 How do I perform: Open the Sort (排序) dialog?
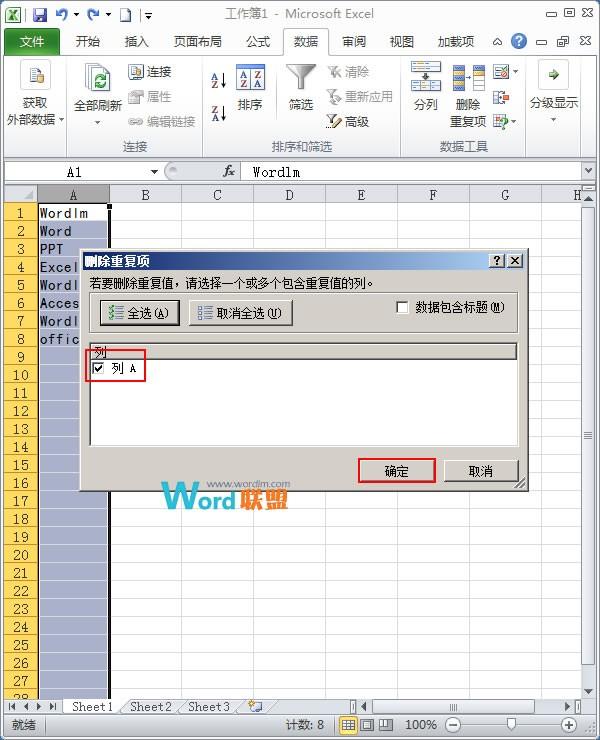pos(250,87)
